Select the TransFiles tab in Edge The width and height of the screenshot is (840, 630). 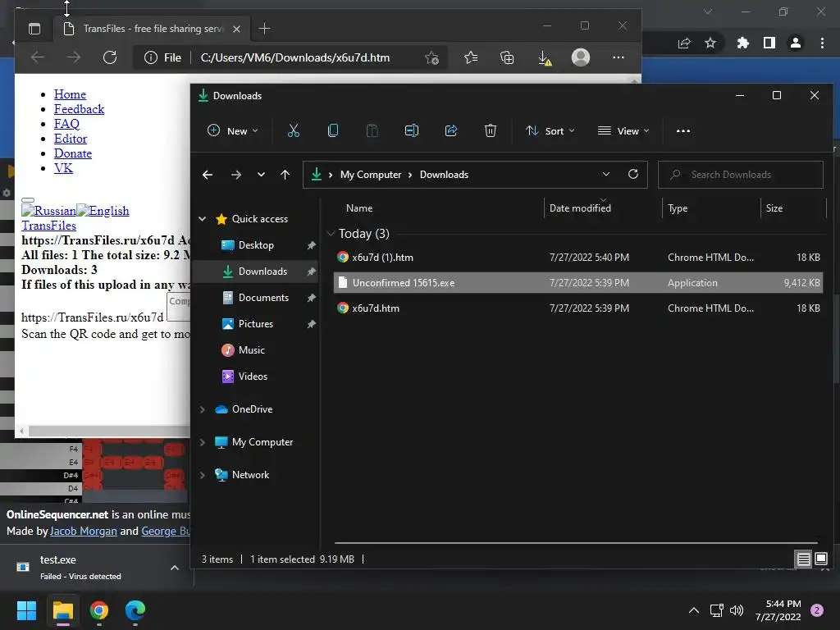coord(151,29)
